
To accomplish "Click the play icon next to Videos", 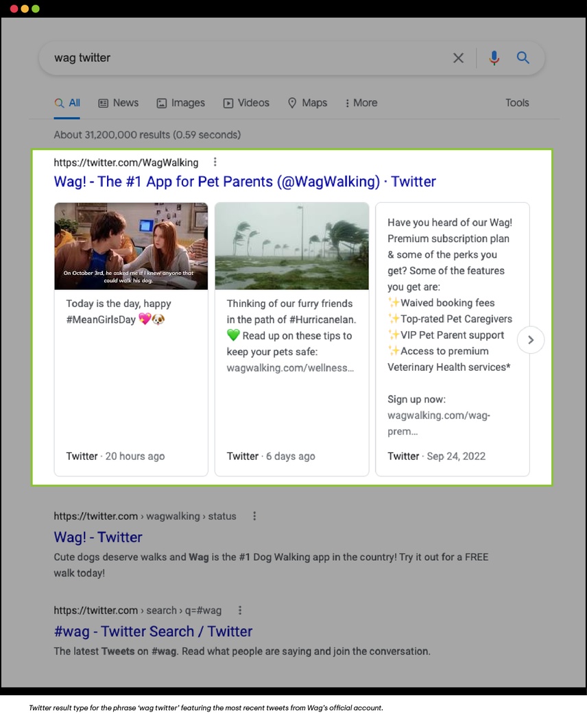I will coord(227,103).
